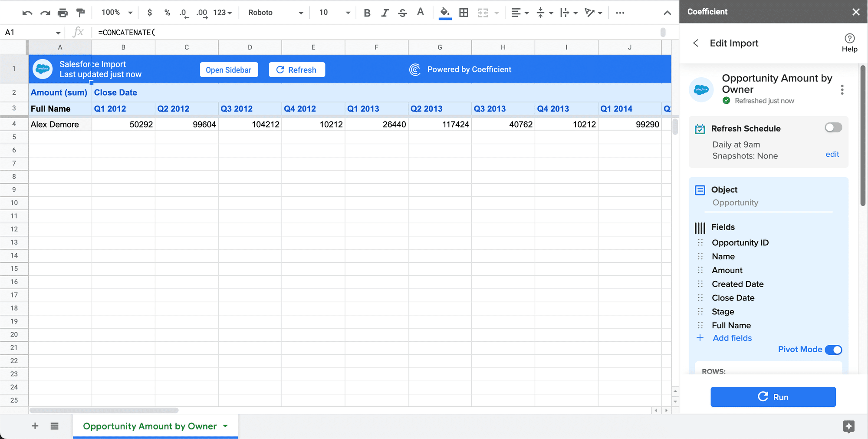Activate the paint format tool
The width and height of the screenshot is (868, 439).
(x=81, y=13)
